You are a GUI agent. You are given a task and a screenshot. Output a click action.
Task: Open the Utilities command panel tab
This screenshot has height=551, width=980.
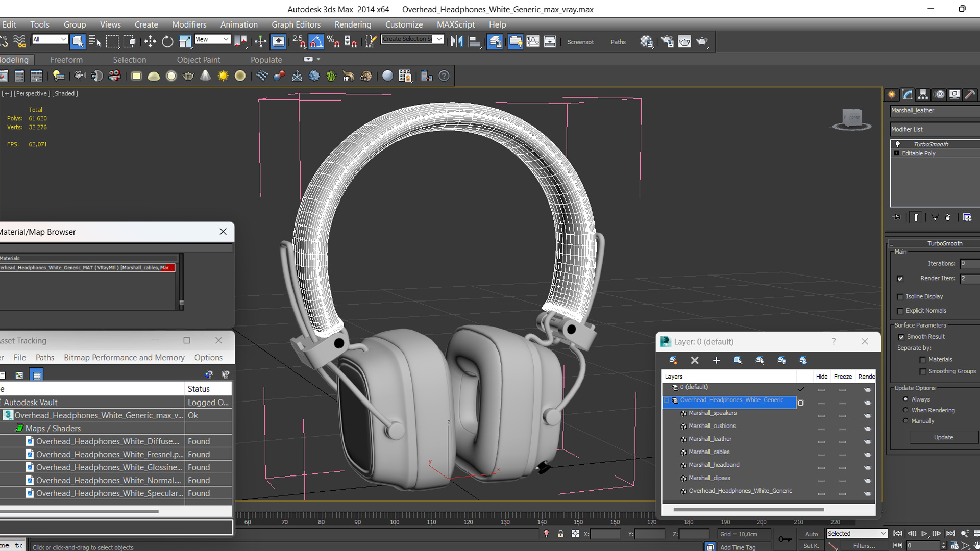[971, 94]
